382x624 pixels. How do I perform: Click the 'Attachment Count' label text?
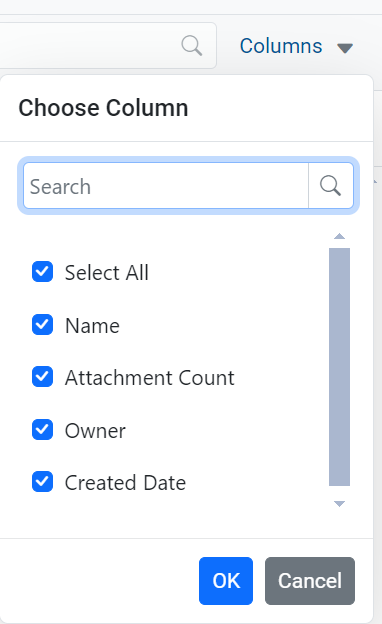pyautogui.click(x=150, y=378)
